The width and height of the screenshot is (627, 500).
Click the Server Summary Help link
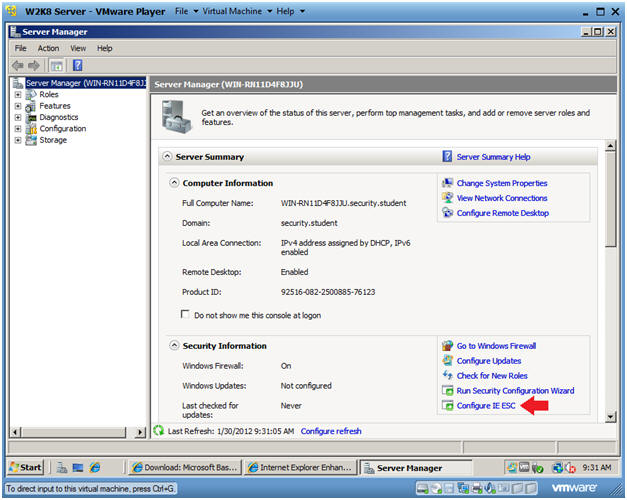tap(493, 157)
